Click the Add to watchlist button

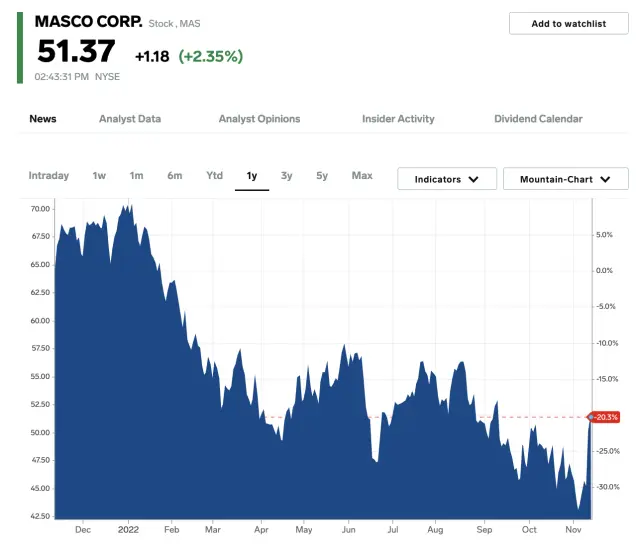[x=568, y=24]
